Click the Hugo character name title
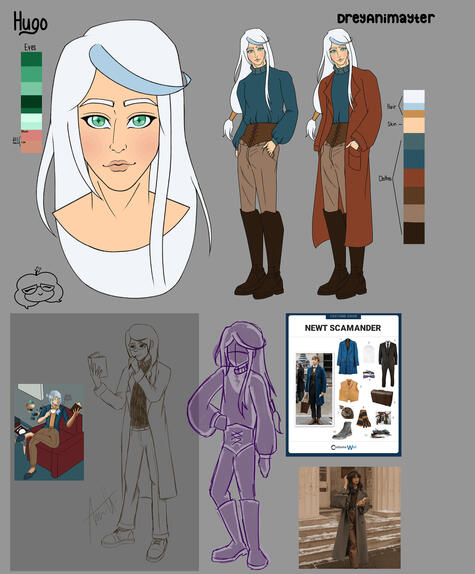This screenshot has height=574, width=475. point(30,23)
